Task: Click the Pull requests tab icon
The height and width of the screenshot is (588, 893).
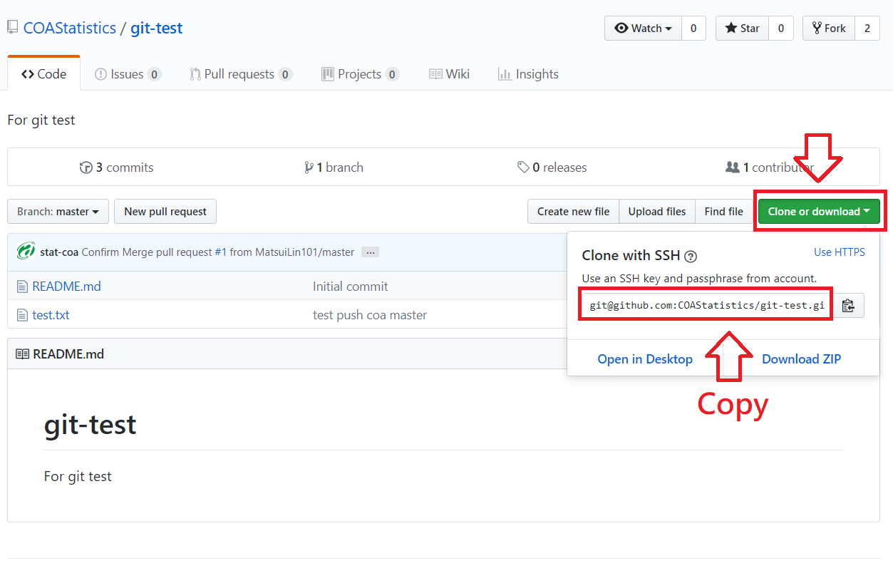Action: (x=195, y=74)
